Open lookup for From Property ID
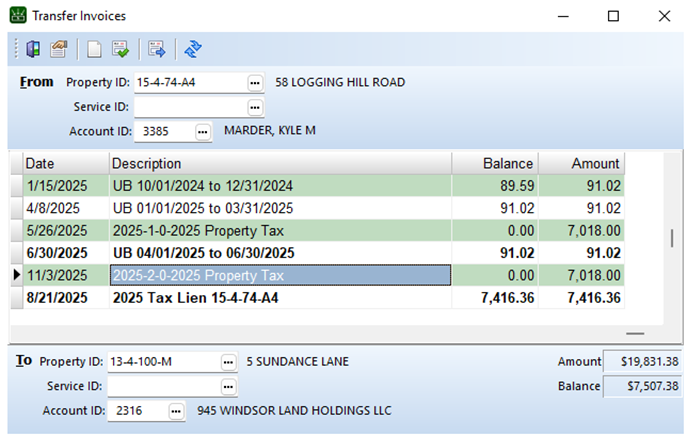 [x=255, y=82]
